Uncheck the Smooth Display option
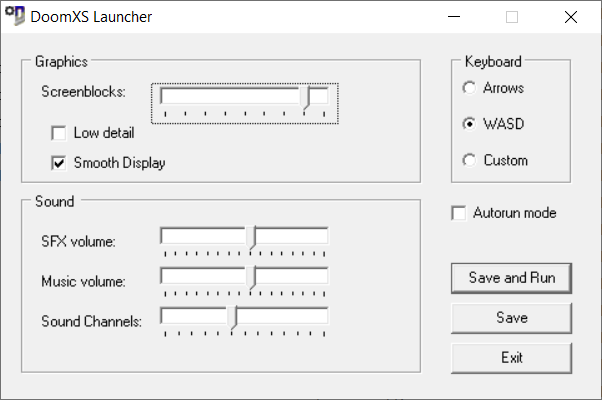Screen dimensions: 602x400 pos(58,163)
